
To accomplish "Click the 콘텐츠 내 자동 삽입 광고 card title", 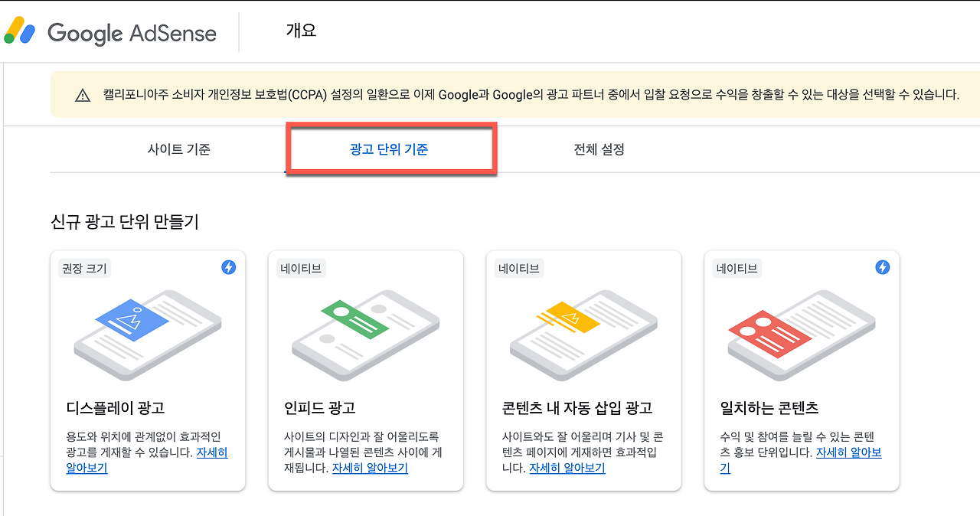I will [x=577, y=408].
